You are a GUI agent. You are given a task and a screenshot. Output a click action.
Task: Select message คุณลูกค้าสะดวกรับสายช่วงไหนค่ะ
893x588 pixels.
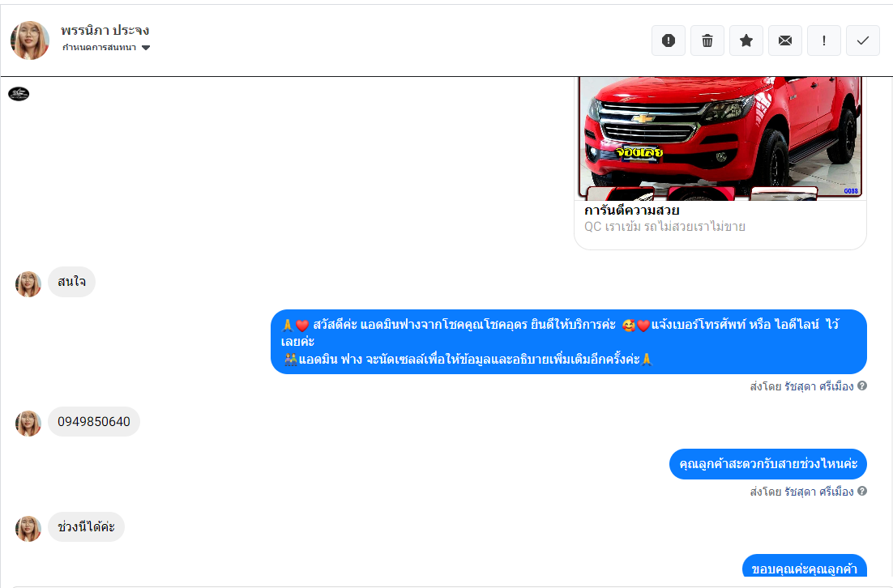click(767, 464)
